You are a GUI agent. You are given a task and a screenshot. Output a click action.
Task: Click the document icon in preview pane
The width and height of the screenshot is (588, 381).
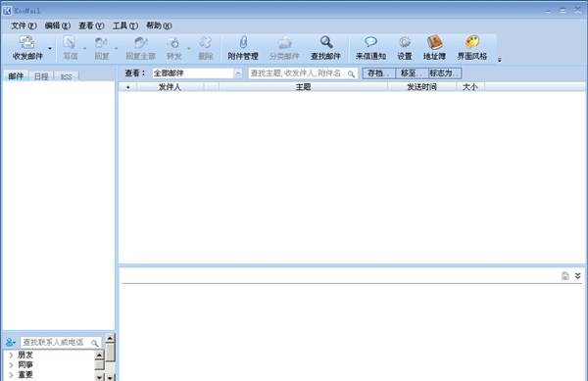(565, 276)
